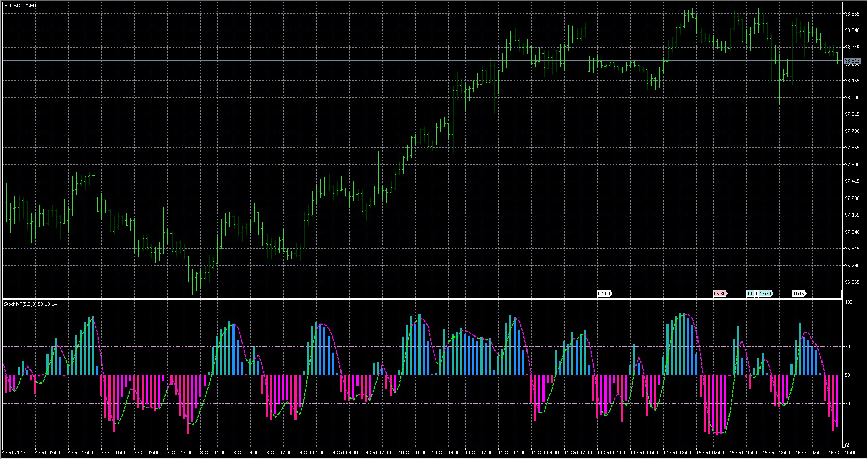Click the 8 Oct 01:00 time axis label
Viewport: 868px width, 459px height.
click(x=213, y=453)
